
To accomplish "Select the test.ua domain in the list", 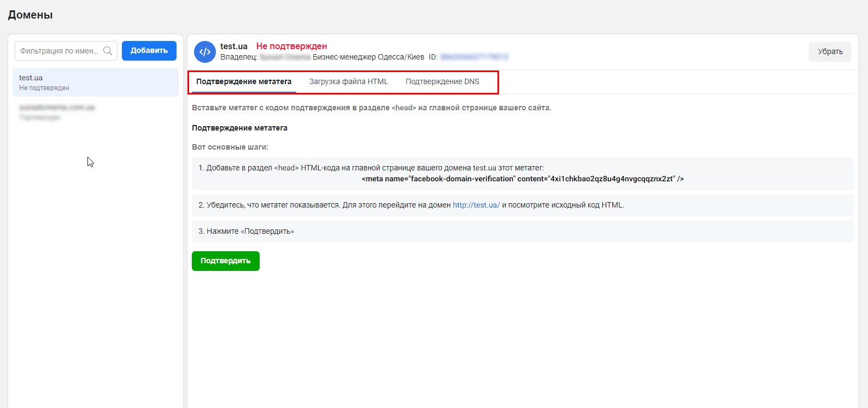I will (96, 82).
